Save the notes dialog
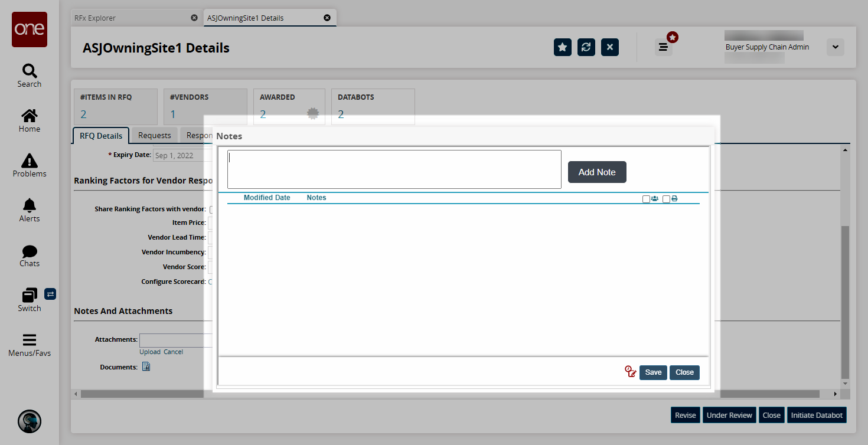868x445 pixels. pos(653,372)
